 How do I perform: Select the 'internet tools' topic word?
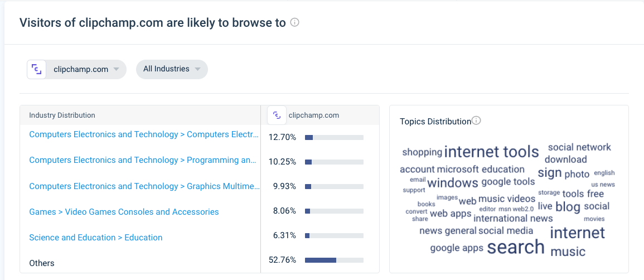tap(491, 152)
